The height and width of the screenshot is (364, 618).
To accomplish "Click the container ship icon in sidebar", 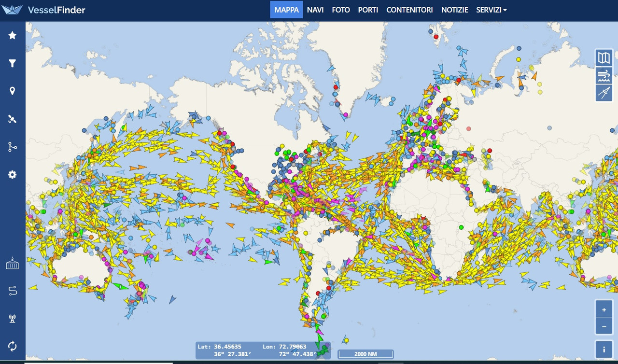I will 13,263.
